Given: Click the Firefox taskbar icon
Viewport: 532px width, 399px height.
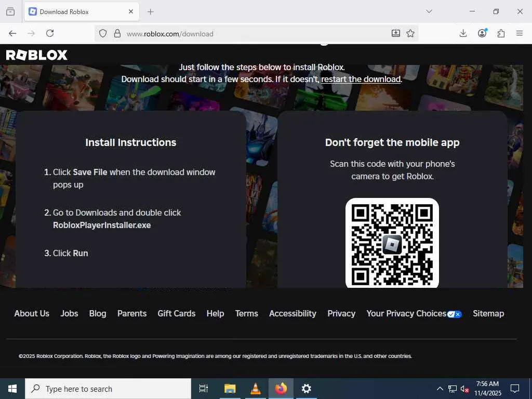Looking at the screenshot, I should point(281,389).
